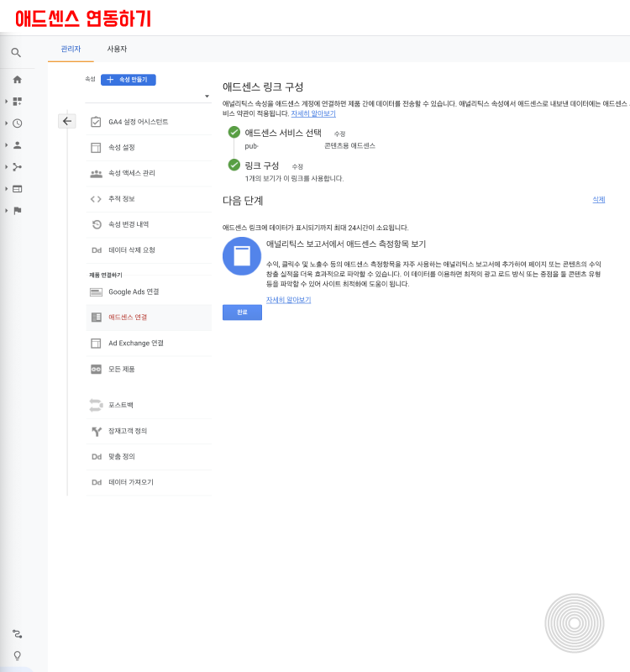
Task: Open 속성 설정 menu item
Action: pyautogui.click(x=149, y=148)
